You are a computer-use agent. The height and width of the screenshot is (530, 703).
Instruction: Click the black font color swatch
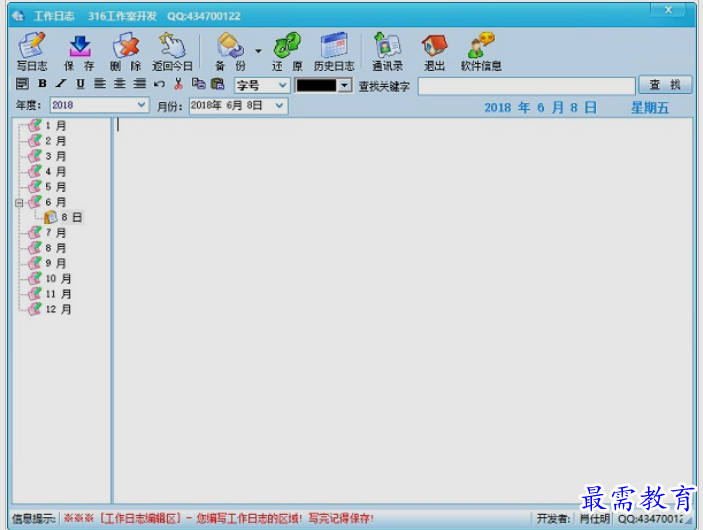pyautogui.click(x=317, y=85)
